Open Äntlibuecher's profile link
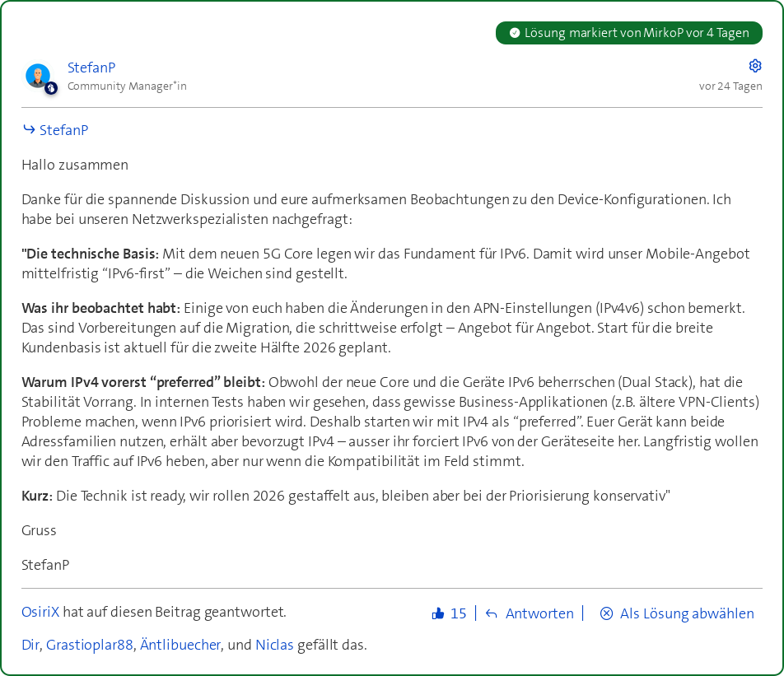Screen dimensions: 784x676 (x=180, y=645)
